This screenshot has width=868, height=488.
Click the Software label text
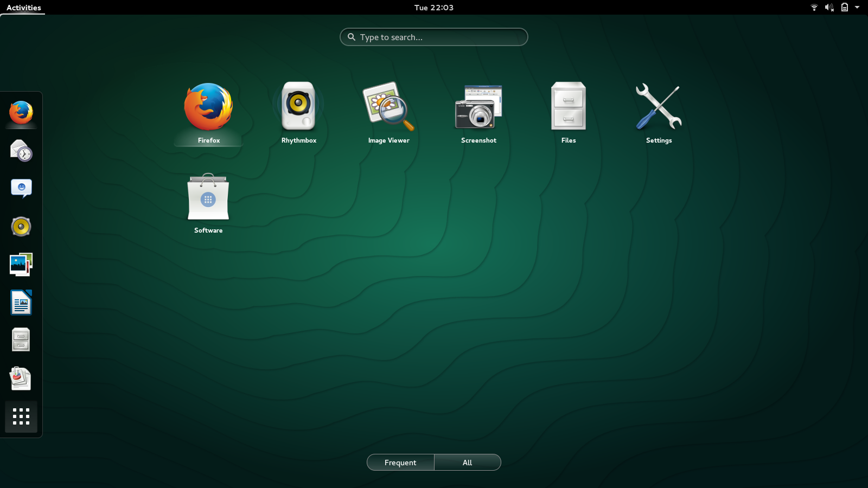[x=208, y=230]
